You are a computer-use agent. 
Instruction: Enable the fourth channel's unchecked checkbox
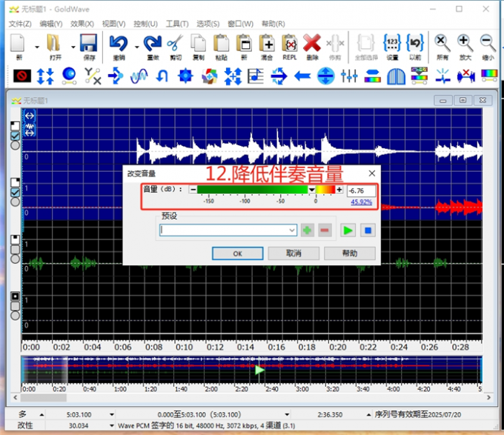(15, 305)
